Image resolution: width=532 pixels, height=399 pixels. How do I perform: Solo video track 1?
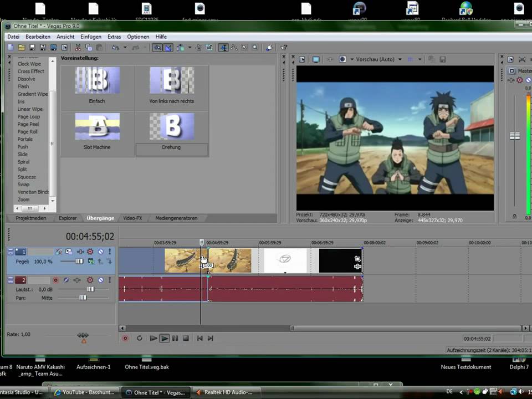(x=110, y=252)
